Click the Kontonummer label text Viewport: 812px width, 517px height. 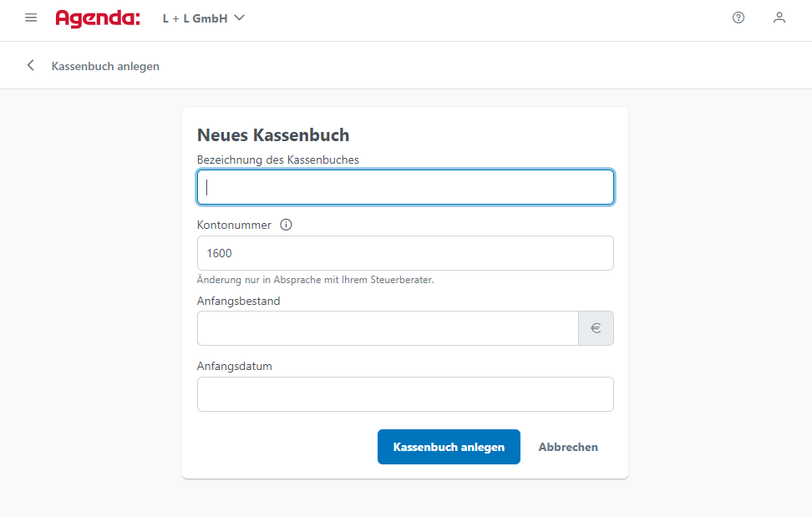[234, 226]
